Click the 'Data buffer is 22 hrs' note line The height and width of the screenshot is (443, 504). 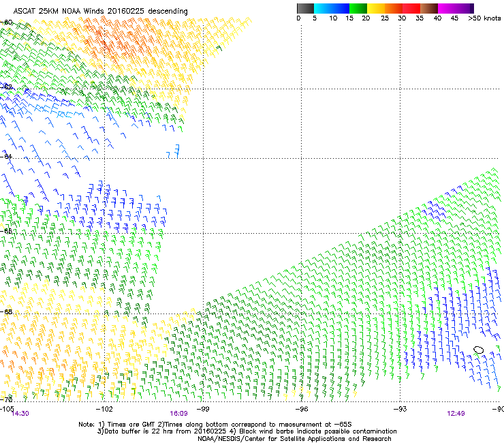[247, 431]
